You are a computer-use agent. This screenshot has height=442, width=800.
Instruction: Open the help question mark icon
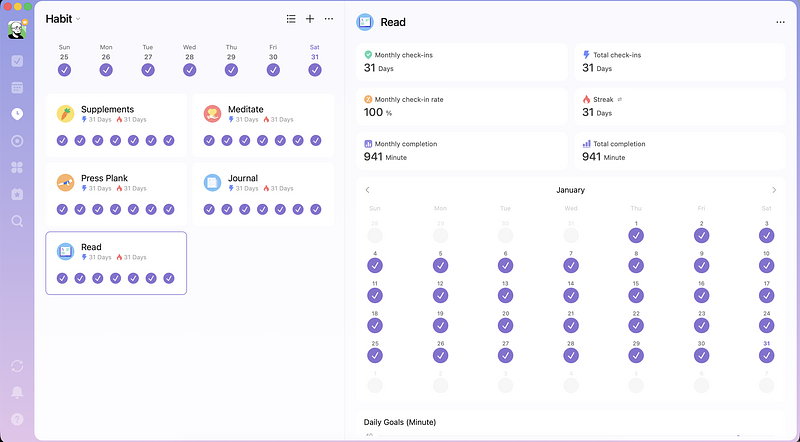point(17,419)
